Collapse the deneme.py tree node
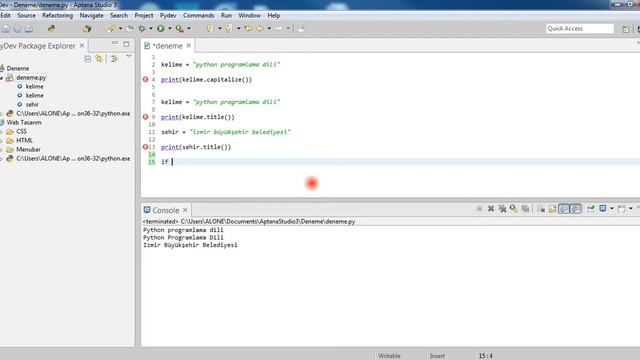640x360 pixels. (2, 78)
